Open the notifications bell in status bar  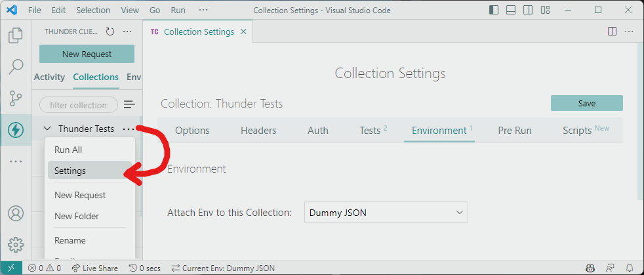coord(630,268)
